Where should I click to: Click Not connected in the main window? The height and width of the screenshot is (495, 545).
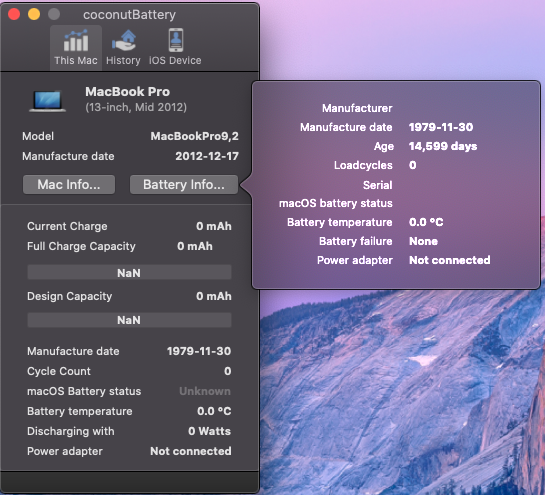(x=191, y=451)
